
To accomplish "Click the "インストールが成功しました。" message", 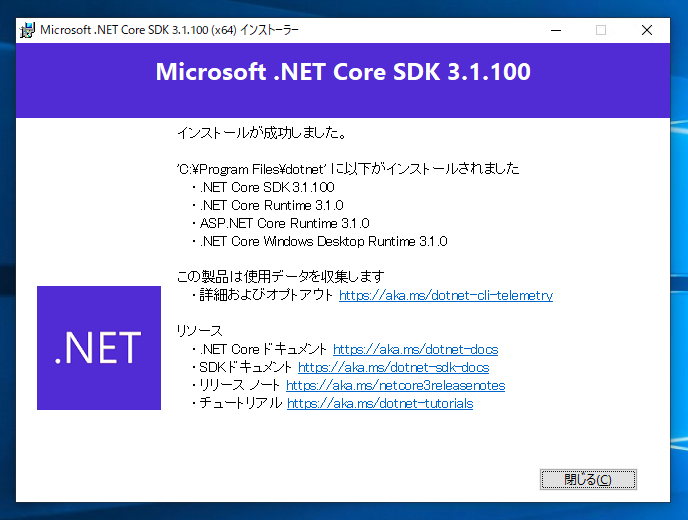I will (262, 133).
